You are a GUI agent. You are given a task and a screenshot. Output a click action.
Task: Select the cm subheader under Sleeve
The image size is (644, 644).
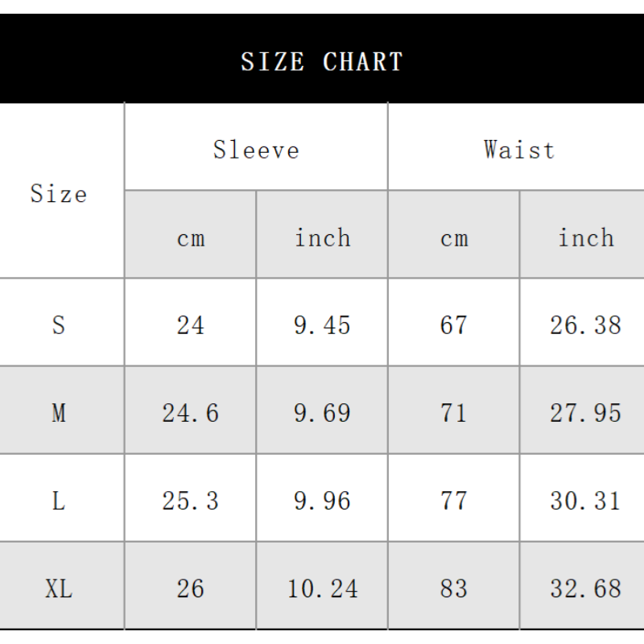[x=191, y=238]
